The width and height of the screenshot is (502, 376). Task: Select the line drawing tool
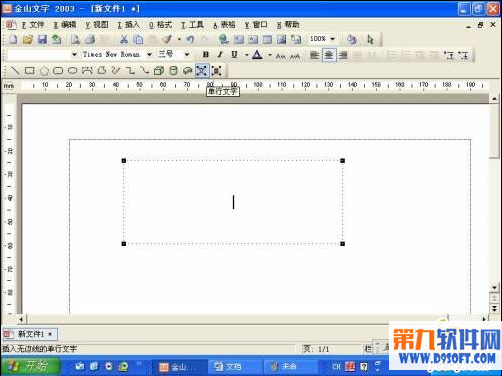click(15, 70)
